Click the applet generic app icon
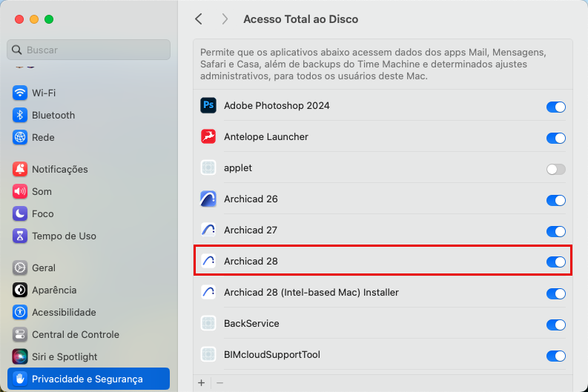This screenshot has width=588, height=392. pyautogui.click(x=208, y=167)
